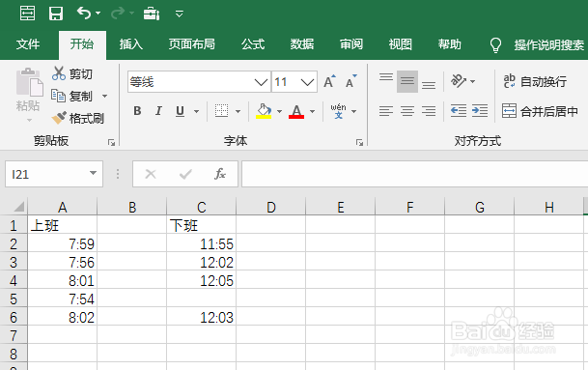The width and height of the screenshot is (588, 370).
Task: Click the 复制 copy button
Action: pos(72,96)
